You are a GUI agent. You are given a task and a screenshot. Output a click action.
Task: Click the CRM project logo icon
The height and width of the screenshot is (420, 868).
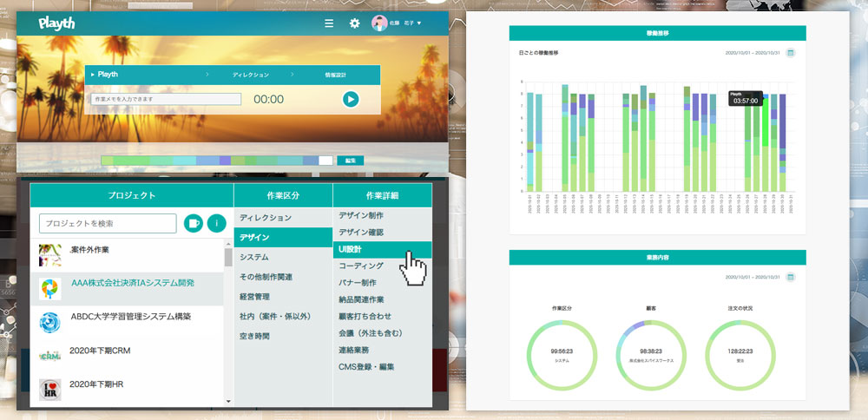(49, 356)
